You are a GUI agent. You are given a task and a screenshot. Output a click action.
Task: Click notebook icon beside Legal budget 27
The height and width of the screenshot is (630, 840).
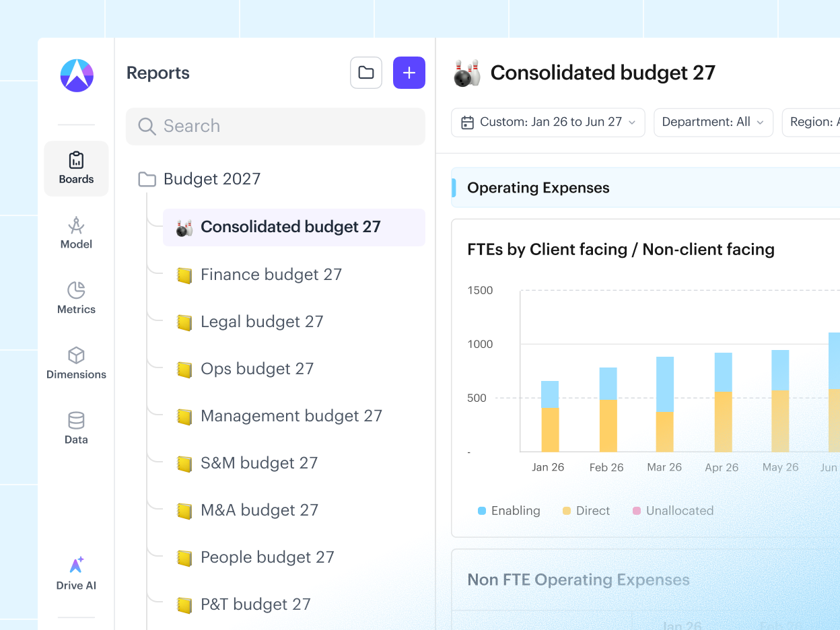click(184, 322)
